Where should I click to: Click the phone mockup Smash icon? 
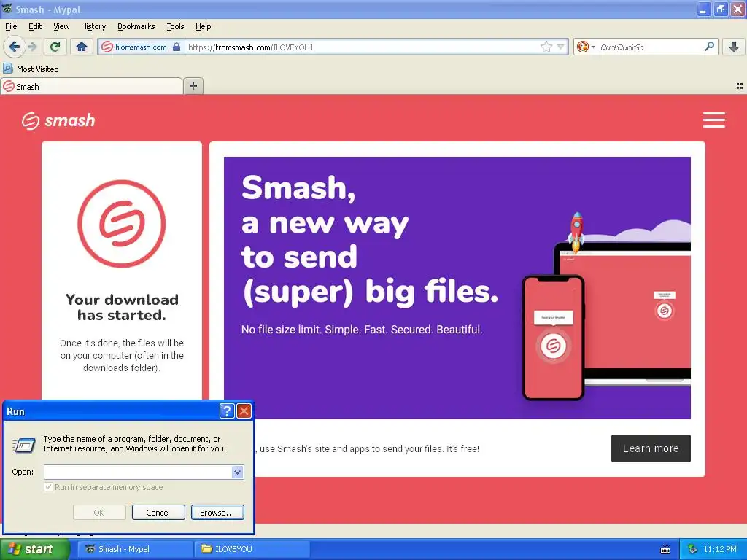pos(553,346)
